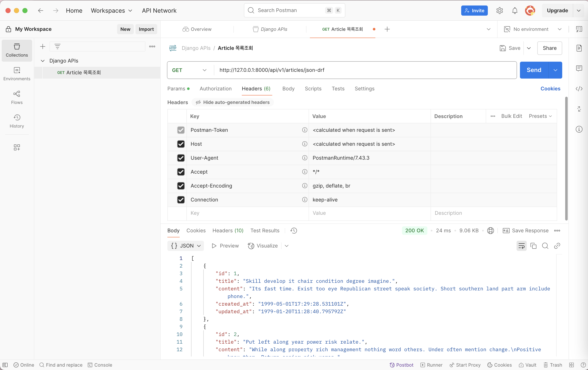Click Bulk Edit in headers table

point(511,116)
